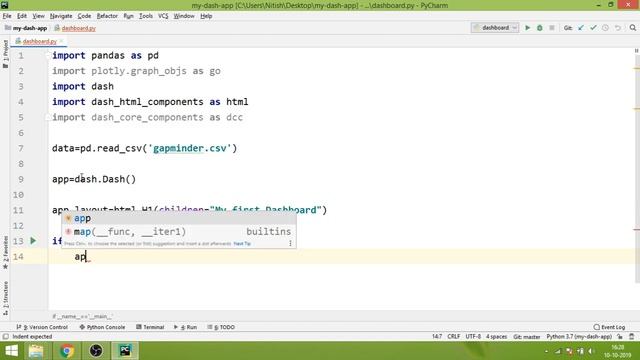640x360 pixels.
Task: Launch Chrome from the taskbar
Action: pos(67,351)
